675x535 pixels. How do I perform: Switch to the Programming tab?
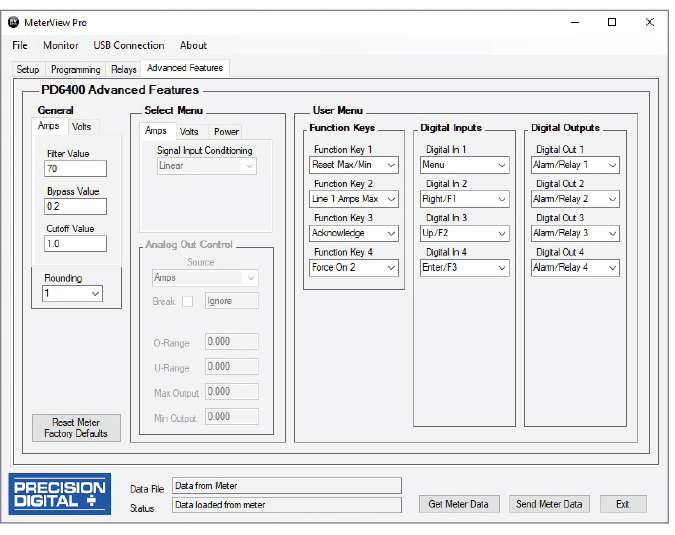[x=75, y=69]
